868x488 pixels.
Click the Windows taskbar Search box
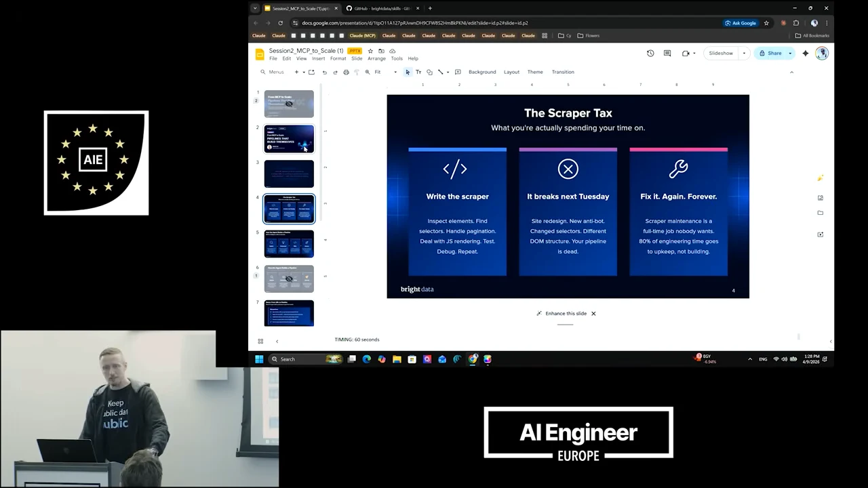pos(306,359)
